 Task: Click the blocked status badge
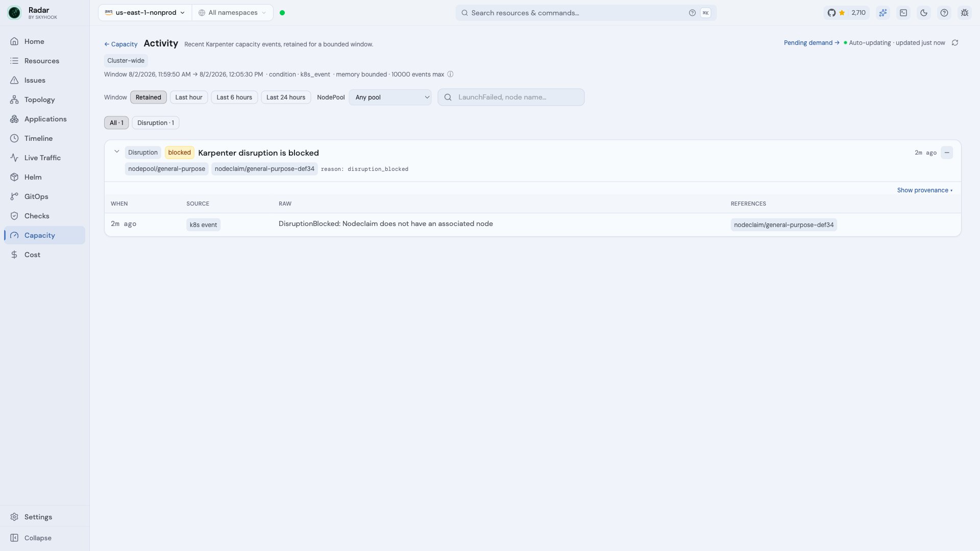pos(180,153)
